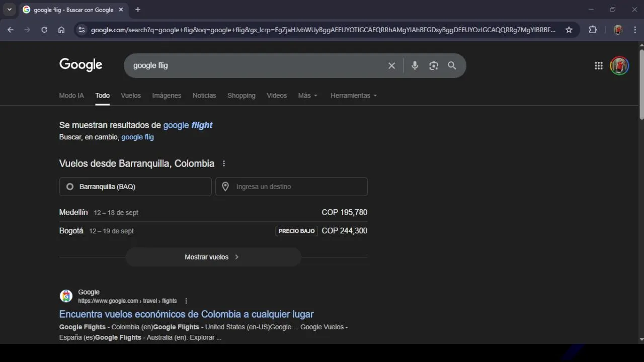Image resolution: width=644 pixels, height=362 pixels.
Task: Expand the Más dropdown
Action: 308,96
